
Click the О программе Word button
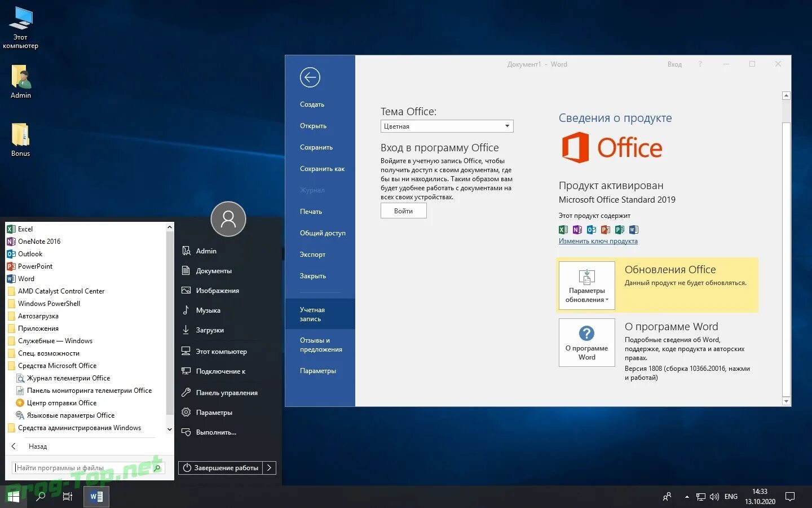[586, 343]
